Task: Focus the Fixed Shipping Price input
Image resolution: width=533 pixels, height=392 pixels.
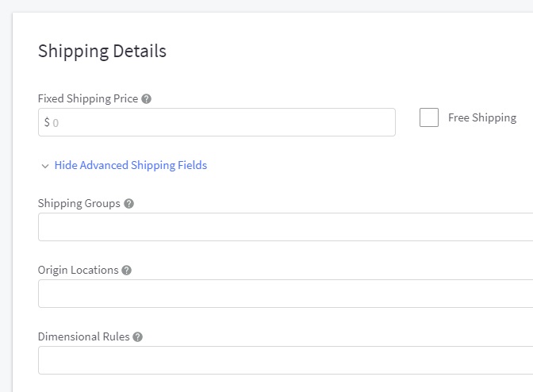Action: (222, 122)
